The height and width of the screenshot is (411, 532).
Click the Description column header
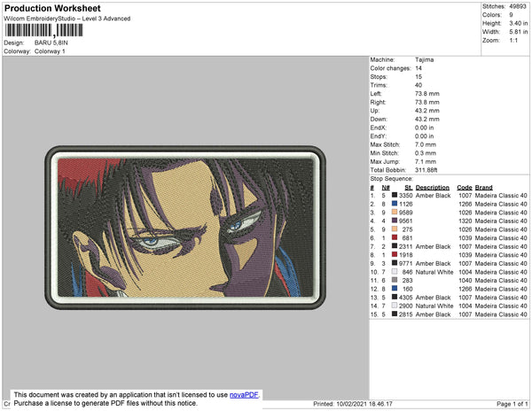coord(433,188)
